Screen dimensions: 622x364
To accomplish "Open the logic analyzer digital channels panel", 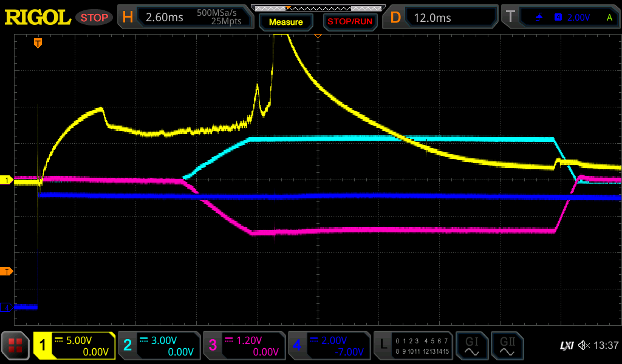I will click(x=414, y=346).
